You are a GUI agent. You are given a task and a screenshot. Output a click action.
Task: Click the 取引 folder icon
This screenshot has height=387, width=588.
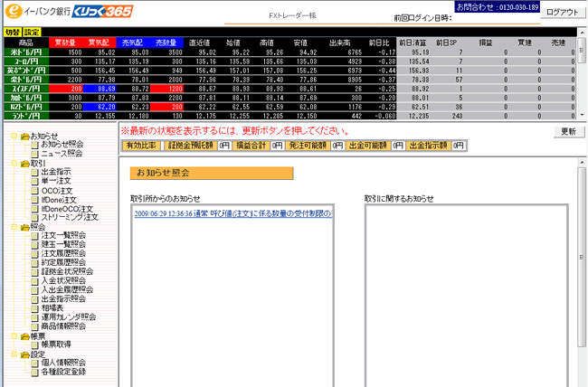pyautogui.click(x=24, y=164)
